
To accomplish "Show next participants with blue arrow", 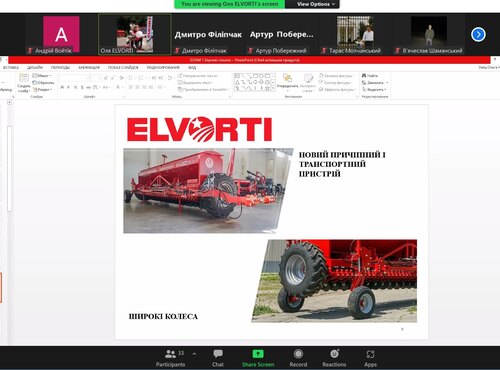I will (x=478, y=34).
